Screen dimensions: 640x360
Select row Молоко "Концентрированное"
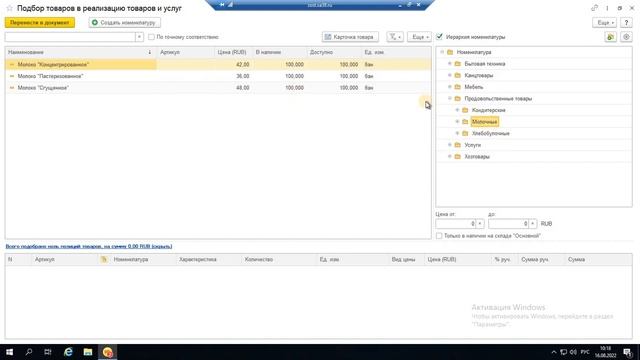218,64
